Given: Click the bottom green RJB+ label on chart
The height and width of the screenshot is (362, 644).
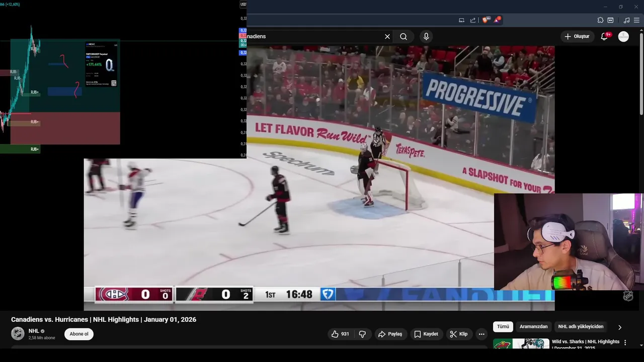Looking at the screenshot, I should 34,149.
